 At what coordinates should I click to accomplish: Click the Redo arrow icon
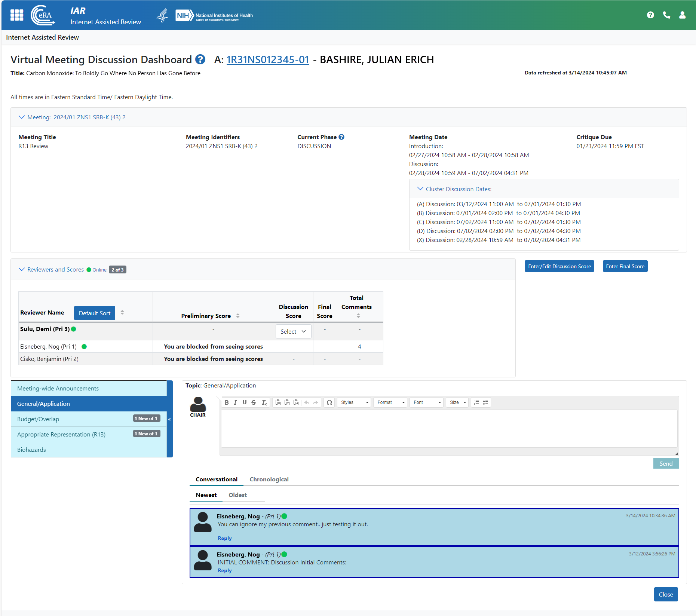(x=316, y=402)
